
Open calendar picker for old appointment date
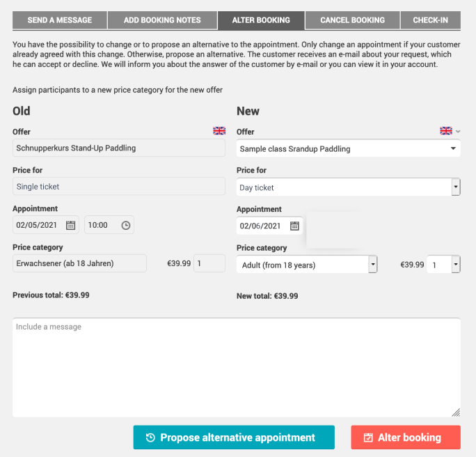click(x=70, y=225)
